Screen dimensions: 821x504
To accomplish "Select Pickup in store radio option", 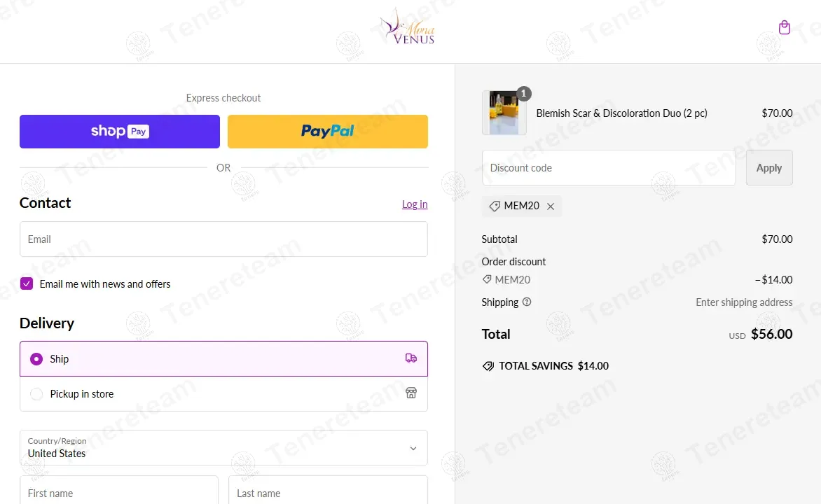I will click(36, 394).
